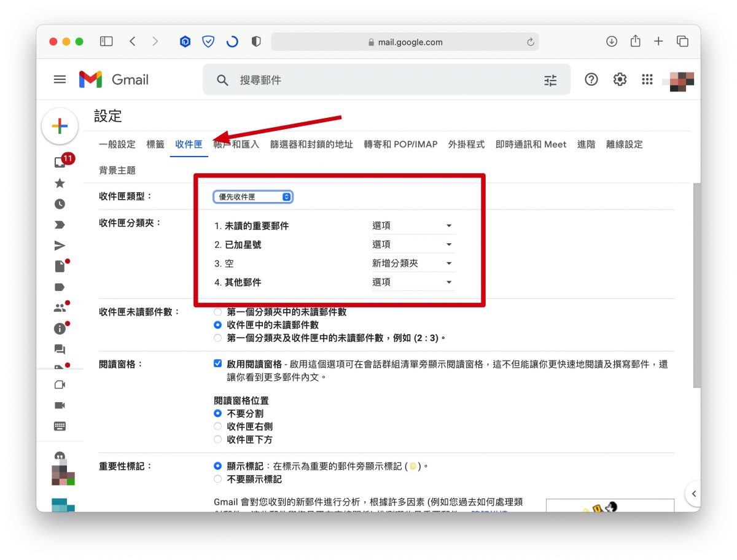Go back with Safari back arrow
The height and width of the screenshot is (560, 737).
point(133,41)
